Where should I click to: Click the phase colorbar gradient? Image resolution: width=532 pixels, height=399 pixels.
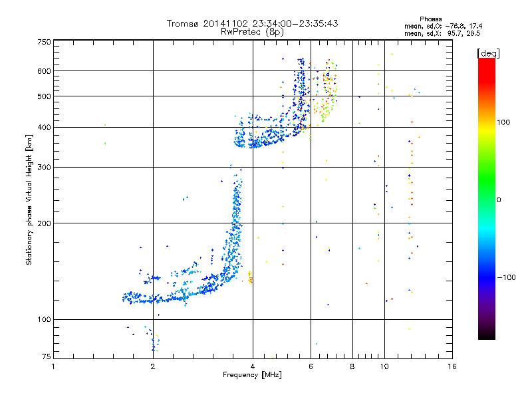click(x=487, y=198)
